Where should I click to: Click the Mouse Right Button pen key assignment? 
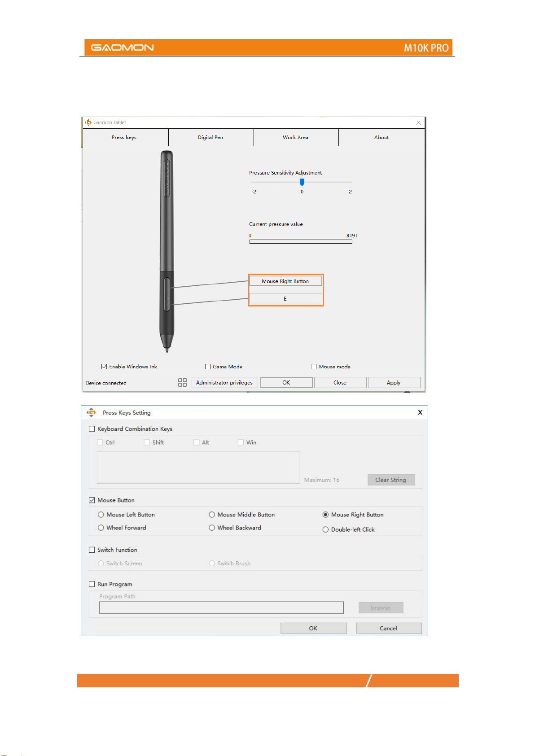285,281
